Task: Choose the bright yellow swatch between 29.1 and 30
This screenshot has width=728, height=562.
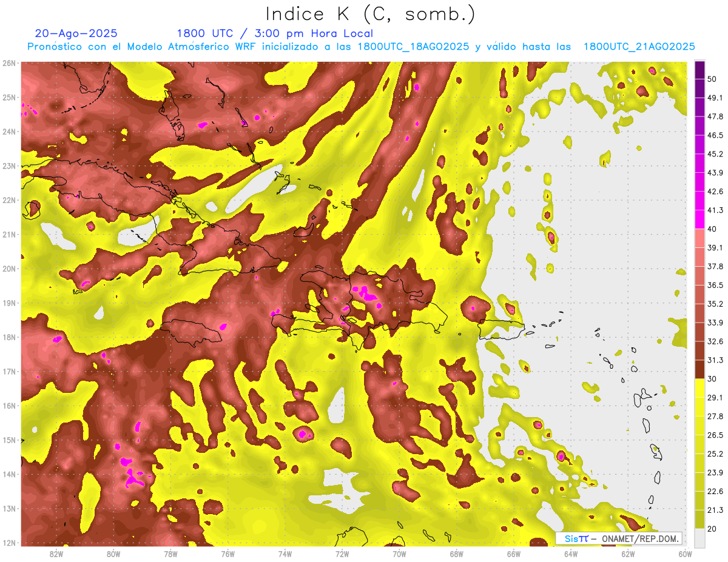Action: tap(699, 388)
